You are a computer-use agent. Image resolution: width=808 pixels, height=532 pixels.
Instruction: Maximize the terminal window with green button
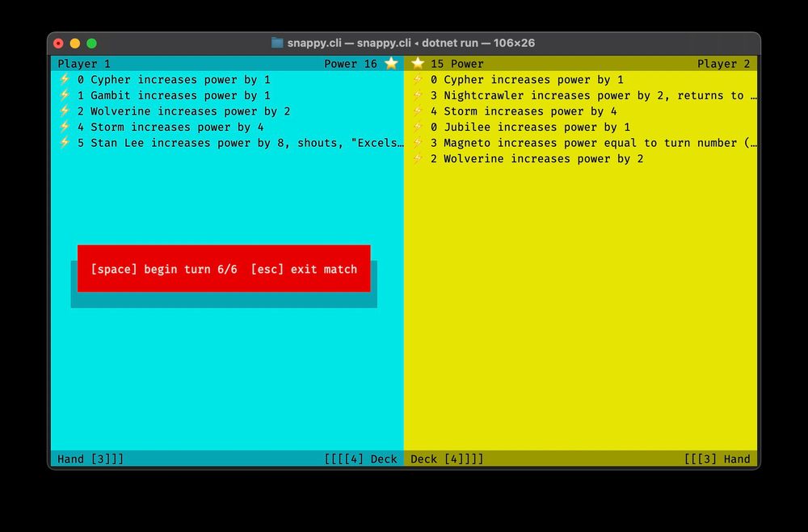[x=92, y=44]
